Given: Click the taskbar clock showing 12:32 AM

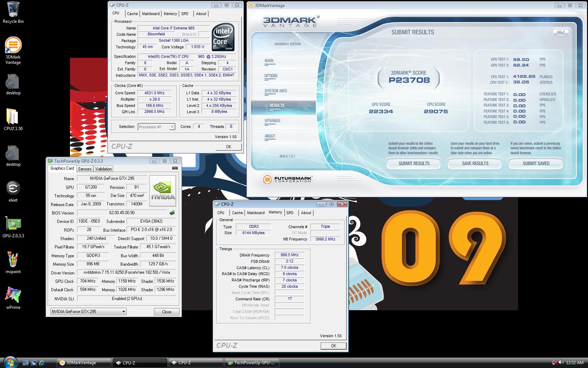Looking at the screenshot, I should [x=575, y=363].
